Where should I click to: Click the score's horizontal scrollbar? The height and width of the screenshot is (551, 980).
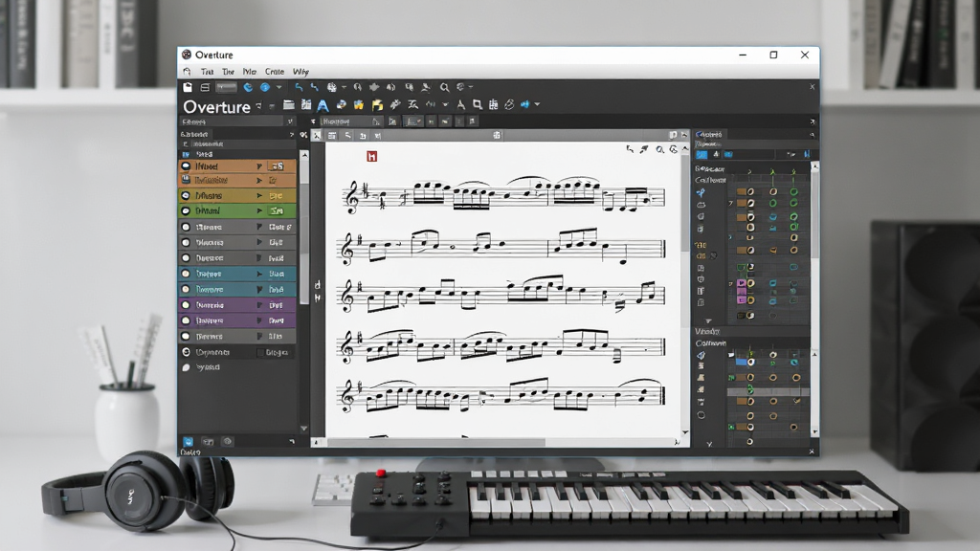point(436,442)
